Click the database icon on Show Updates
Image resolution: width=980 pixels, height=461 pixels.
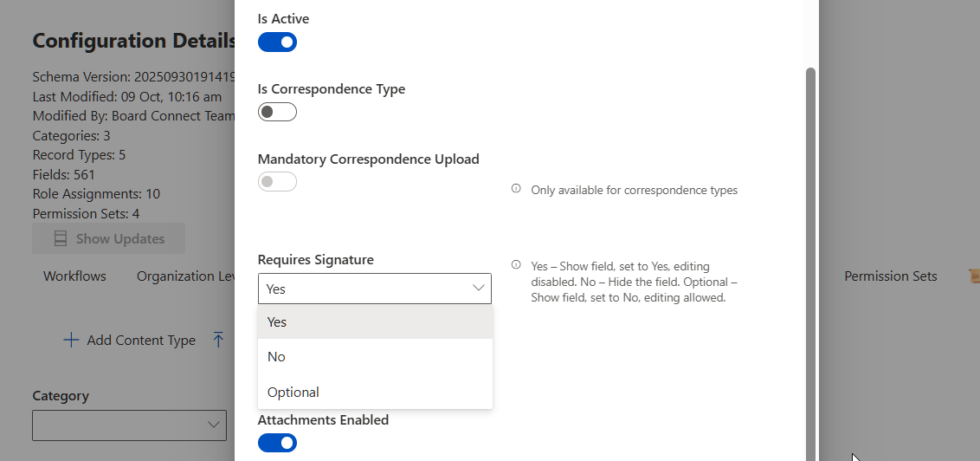[61, 238]
